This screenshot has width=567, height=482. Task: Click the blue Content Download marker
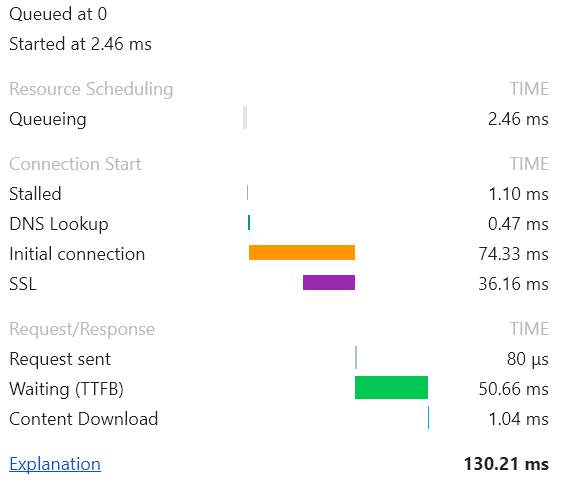click(x=429, y=418)
